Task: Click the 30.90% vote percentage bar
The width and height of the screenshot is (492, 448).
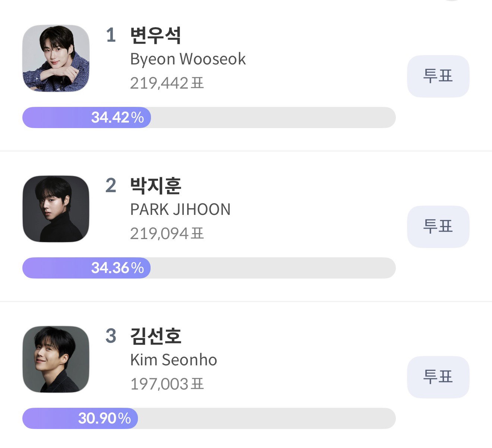Action: 209,418
